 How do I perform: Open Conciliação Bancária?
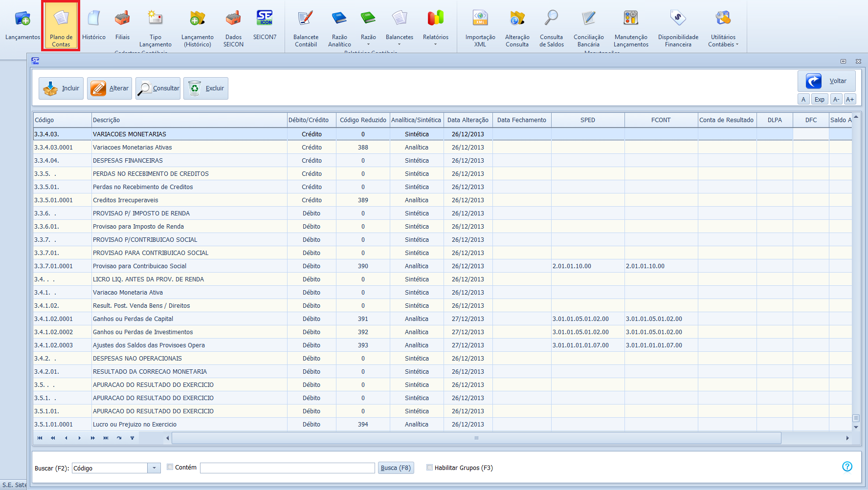[588, 28]
